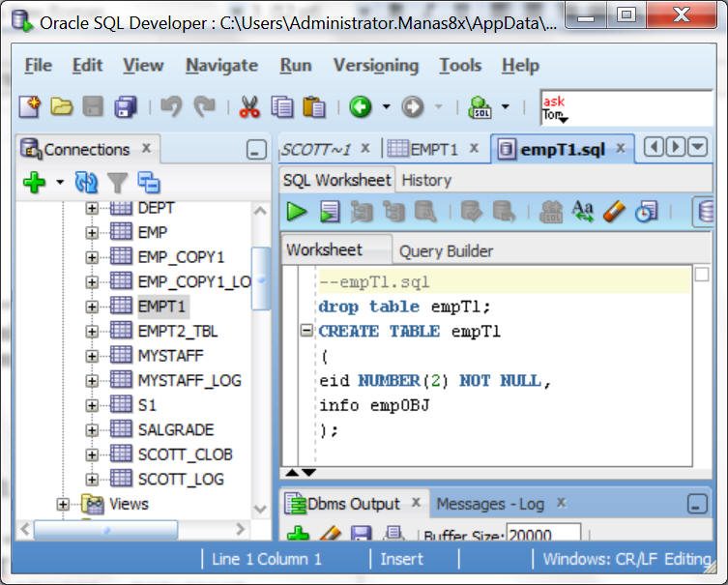Expand the DEPT table node

[92, 208]
